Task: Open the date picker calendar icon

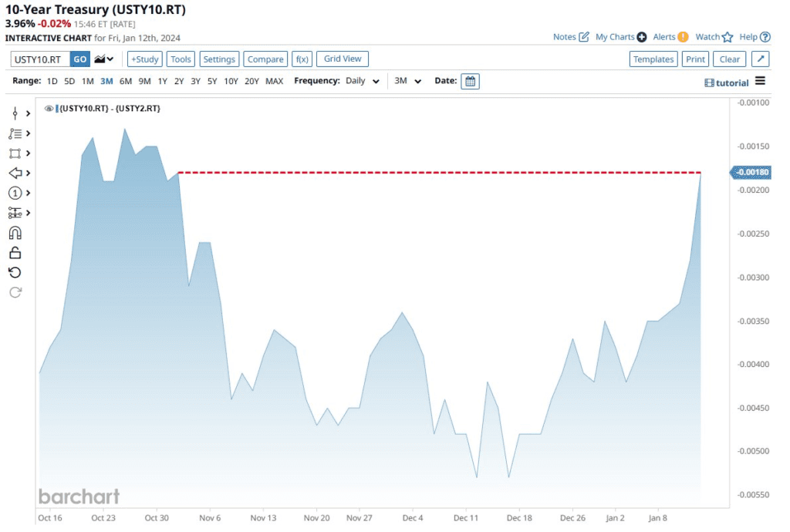Action: click(x=470, y=81)
